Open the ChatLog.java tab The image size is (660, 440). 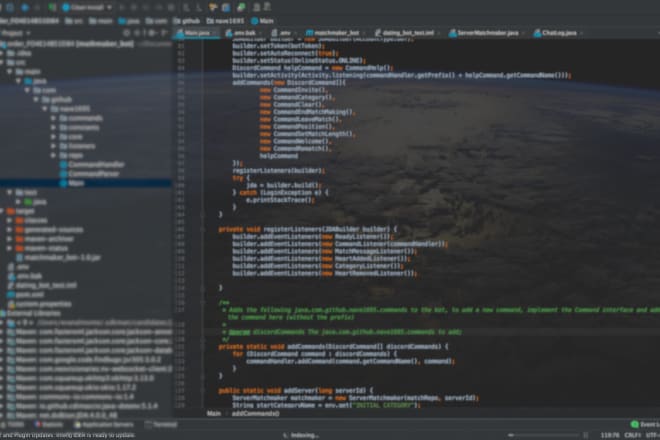tap(556, 33)
